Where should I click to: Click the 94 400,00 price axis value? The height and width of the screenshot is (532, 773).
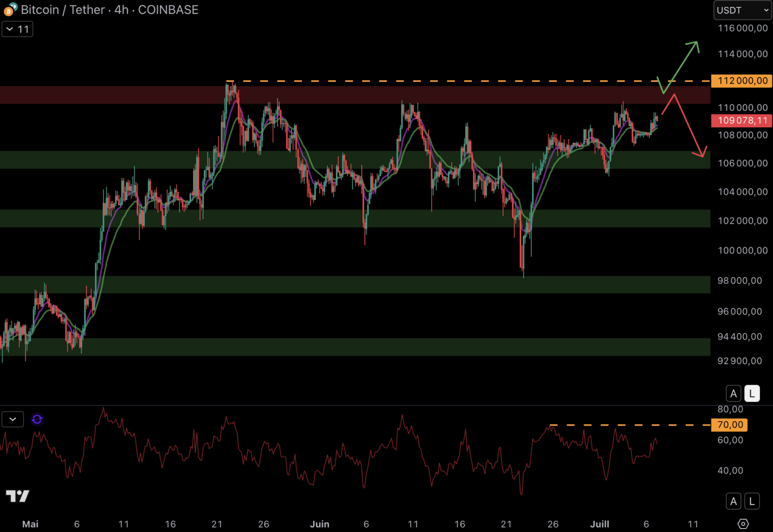[x=740, y=336]
